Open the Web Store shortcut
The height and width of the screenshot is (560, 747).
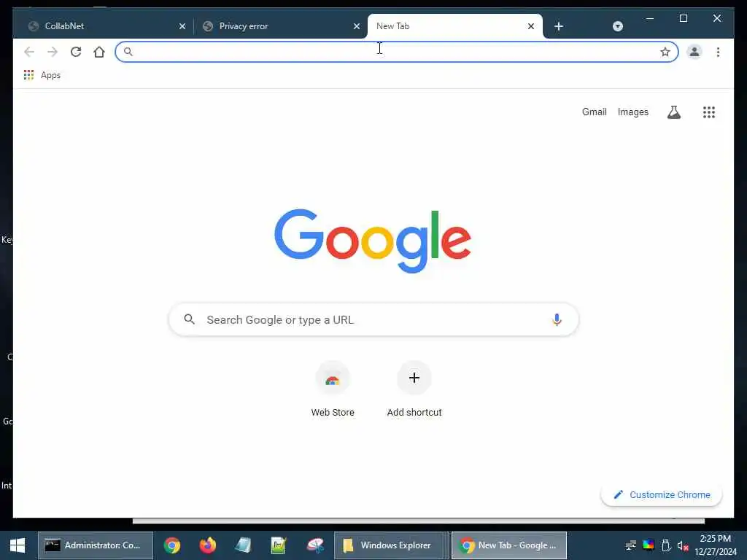click(x=333, y=389)
